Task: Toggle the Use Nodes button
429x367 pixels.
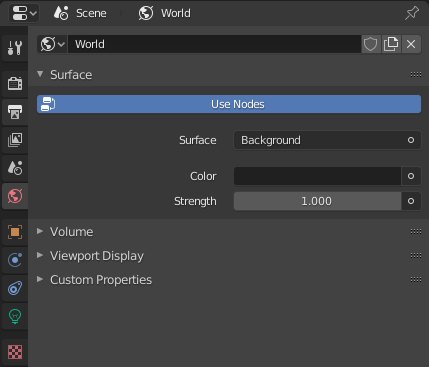Action: [229, 104]
